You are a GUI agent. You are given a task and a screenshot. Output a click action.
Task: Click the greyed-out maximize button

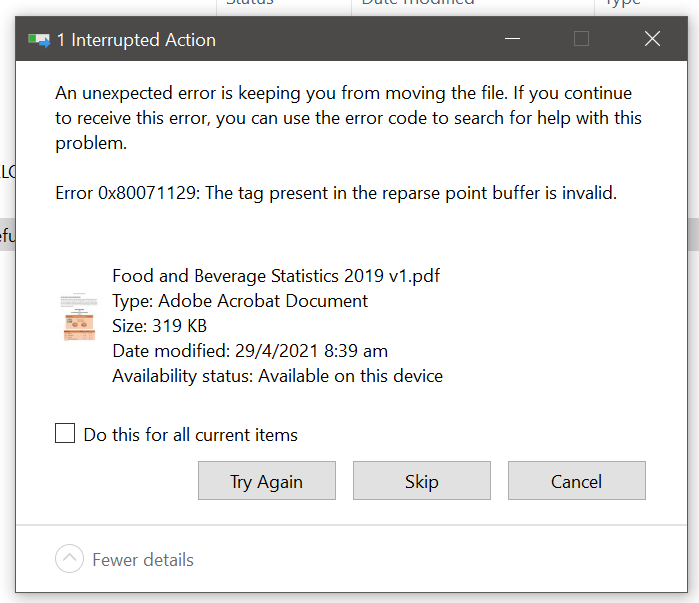pos(581,40)
